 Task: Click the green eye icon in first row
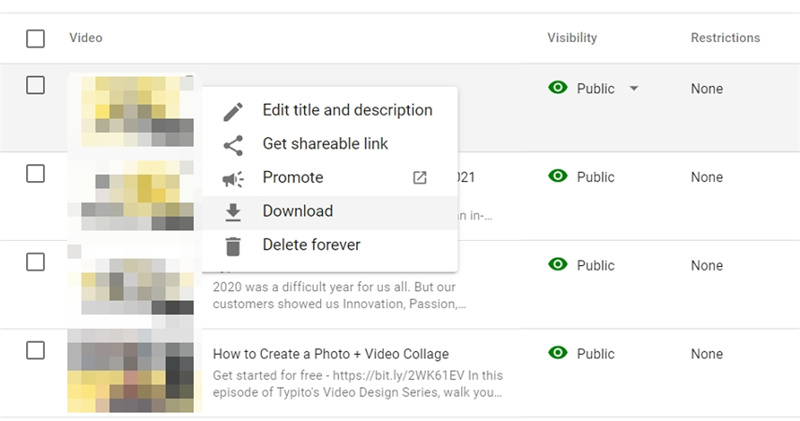[x=558, y=88]
